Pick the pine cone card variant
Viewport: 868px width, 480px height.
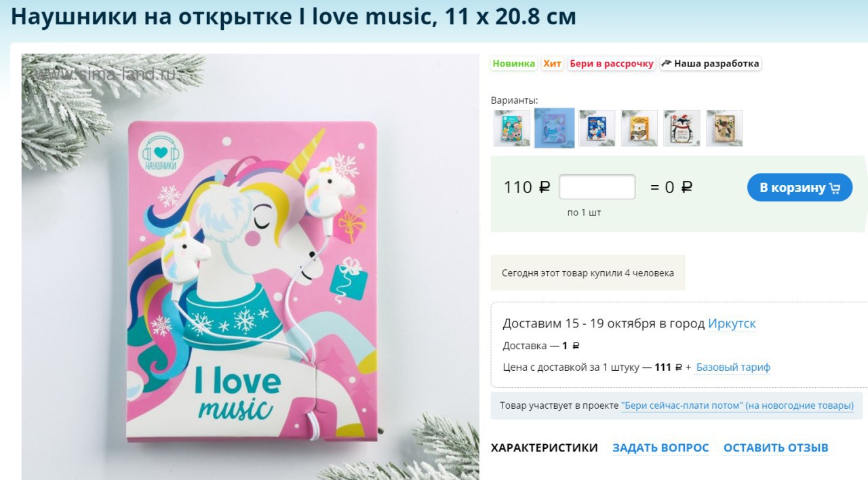coord(724,128)
